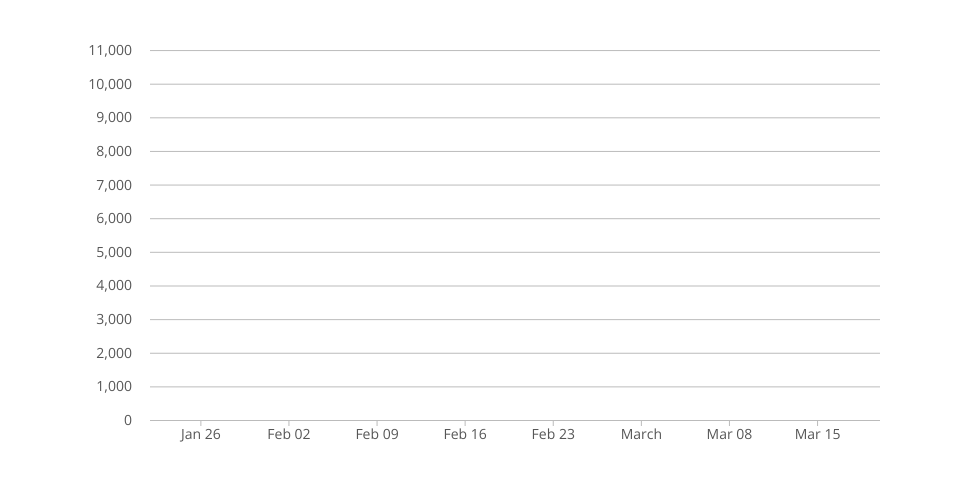Click the 3,000 y-axis label
The width and height of the screenshot is (960, 500).
tap(113, 319)
